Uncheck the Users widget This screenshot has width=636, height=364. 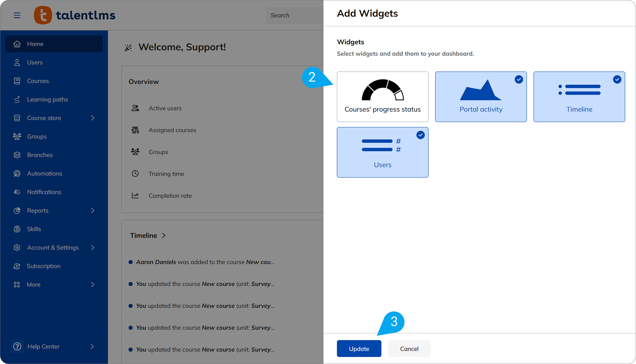[420, 135]
